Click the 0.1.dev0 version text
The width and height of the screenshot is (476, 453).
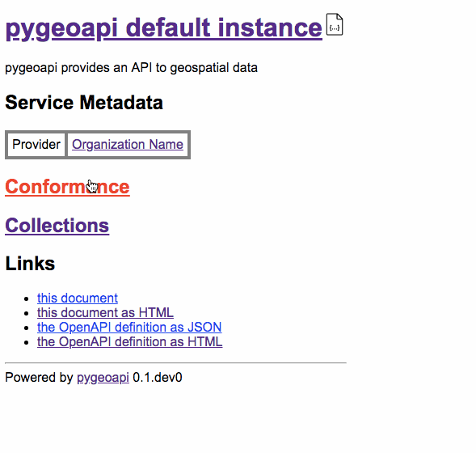click(x=158, y=378)
